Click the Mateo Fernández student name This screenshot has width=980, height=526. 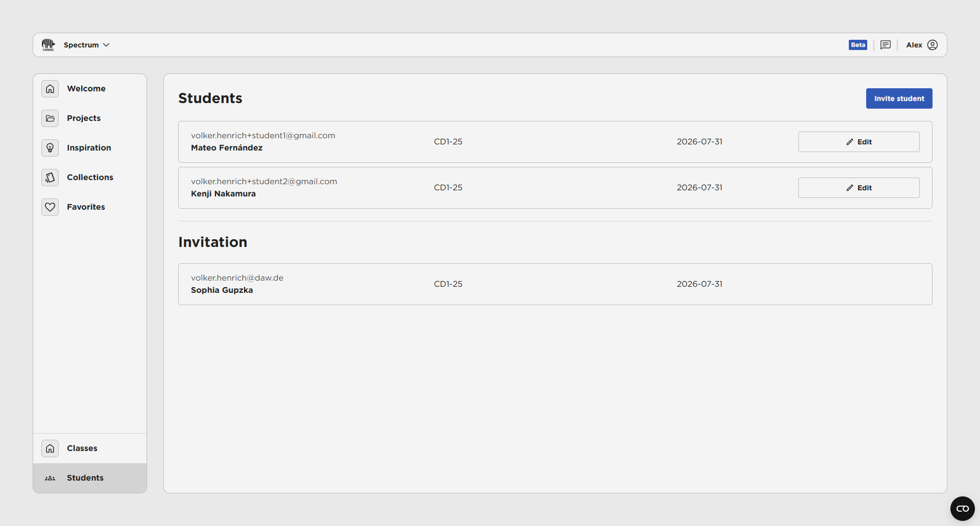[x=227, y=148]
